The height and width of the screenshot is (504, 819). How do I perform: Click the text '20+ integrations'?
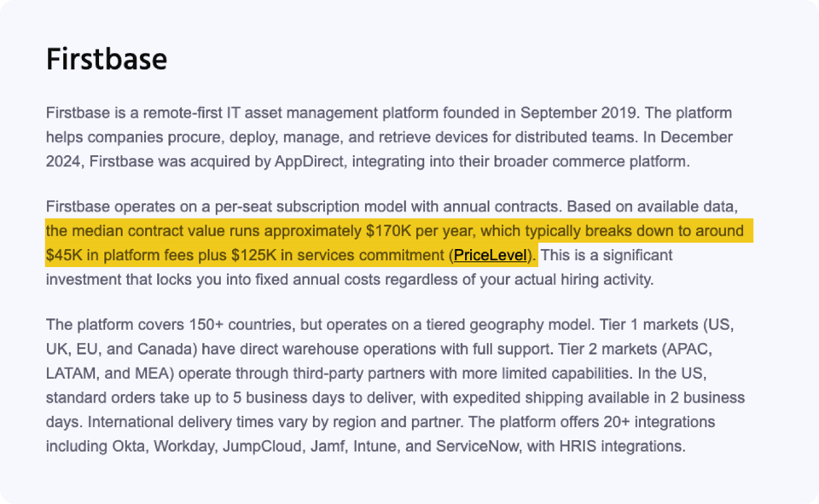659,422
